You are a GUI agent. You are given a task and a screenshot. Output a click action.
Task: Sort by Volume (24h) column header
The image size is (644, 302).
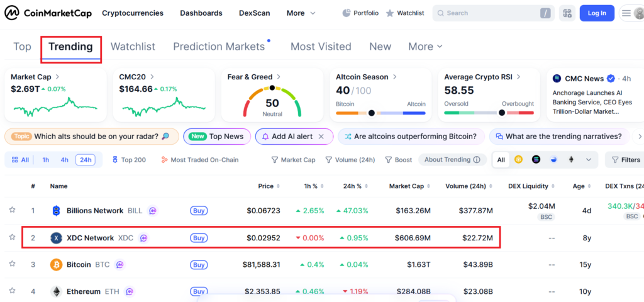469,186
